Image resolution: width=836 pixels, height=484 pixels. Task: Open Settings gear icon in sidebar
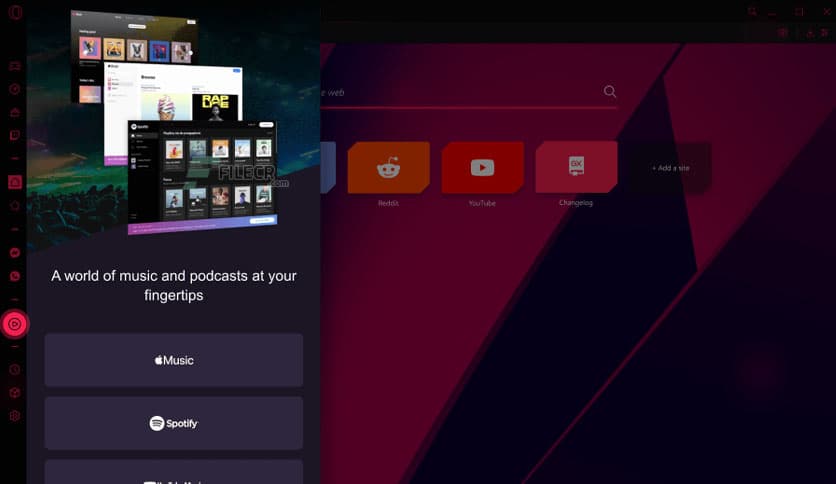pyautogui.click(x=15, y=416)
